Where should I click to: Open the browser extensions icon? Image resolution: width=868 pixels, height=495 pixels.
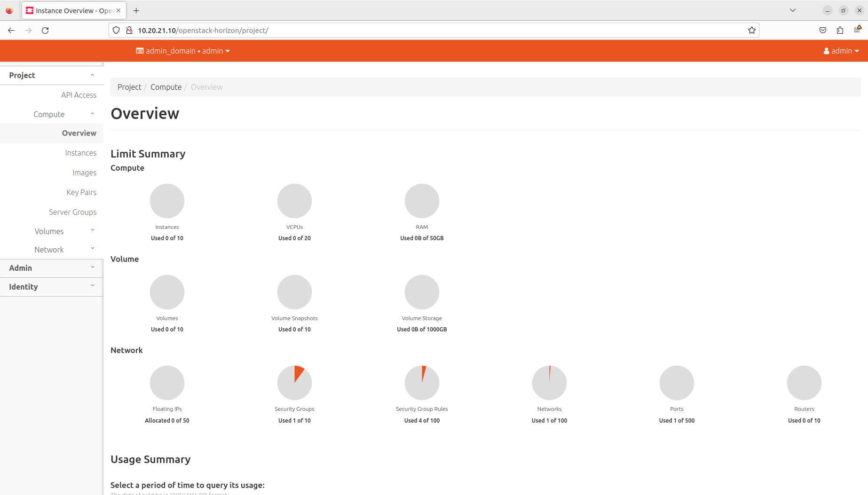[x=840, y=30]
